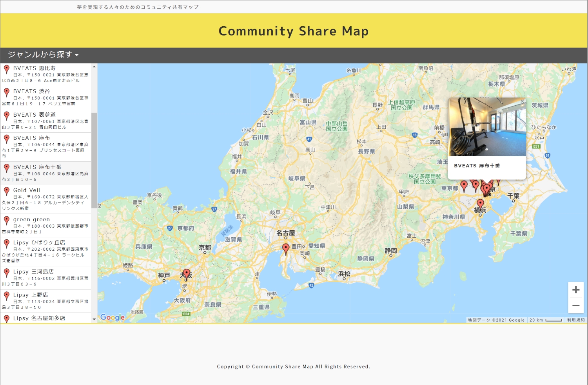The image size is (588, 385).
Task: Select the BVEATS 恵比寿 marker pin icon
Action: pyautogui.click(x=6, y=69)
